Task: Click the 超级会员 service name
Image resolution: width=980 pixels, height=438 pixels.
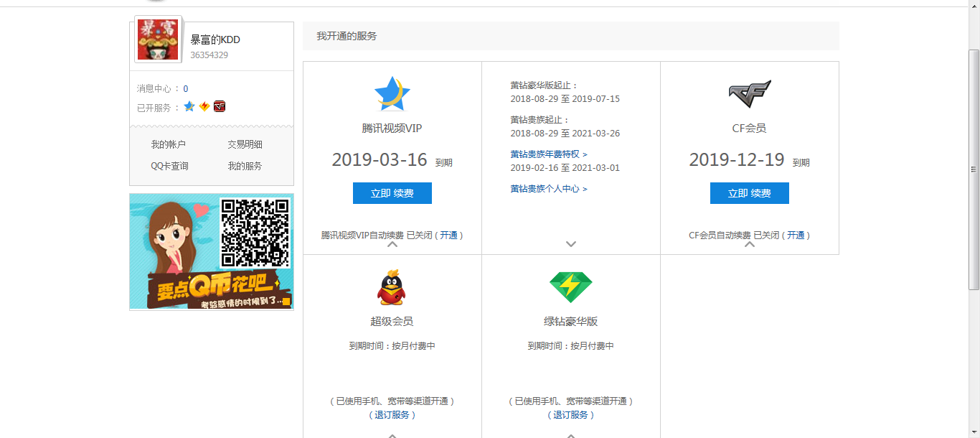Action: pos(392,322)
